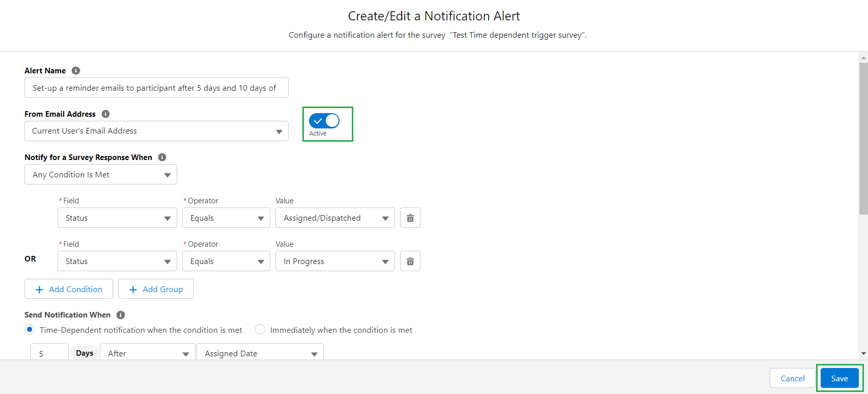Click the Alert Name text field
This screenshot has width=868, height=394.
(156, 88)
